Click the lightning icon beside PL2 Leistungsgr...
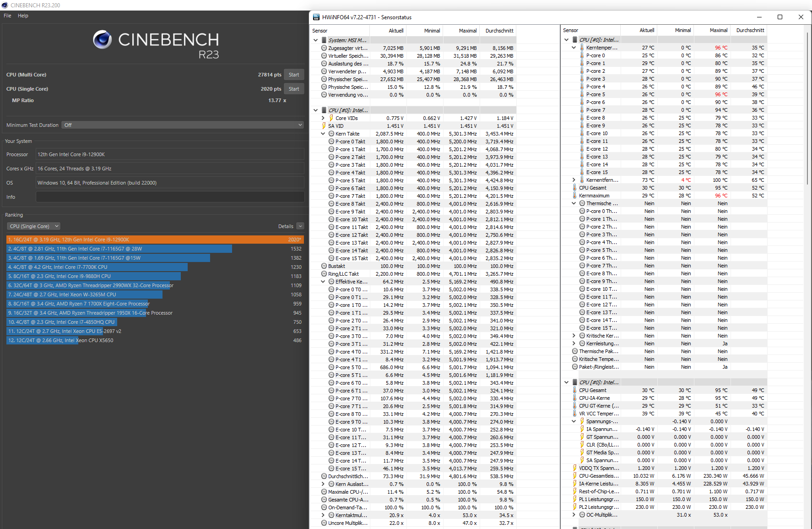The height and width of the screenshot is (529, 812). click(575, 507)
